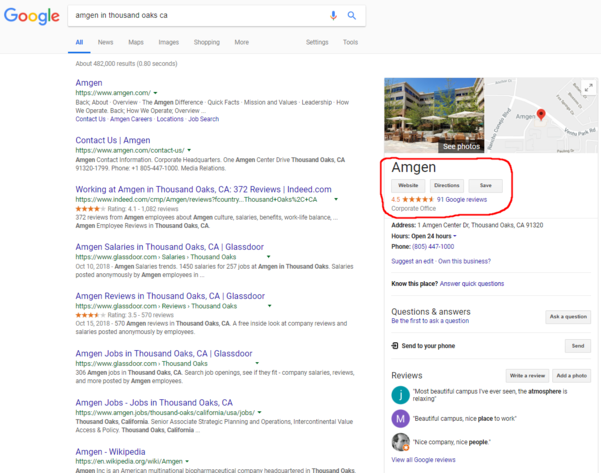Image resolution: width=601 pixels, height=473 pixels.
Task: Open the 91 Google reviews link
Action: (x=462, y=199)
